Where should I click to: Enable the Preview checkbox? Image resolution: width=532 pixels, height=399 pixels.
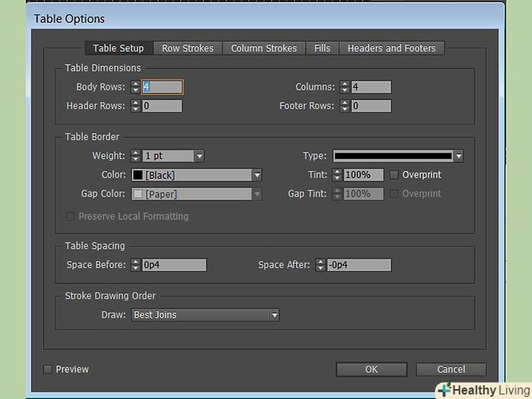(x=48, y=370)
